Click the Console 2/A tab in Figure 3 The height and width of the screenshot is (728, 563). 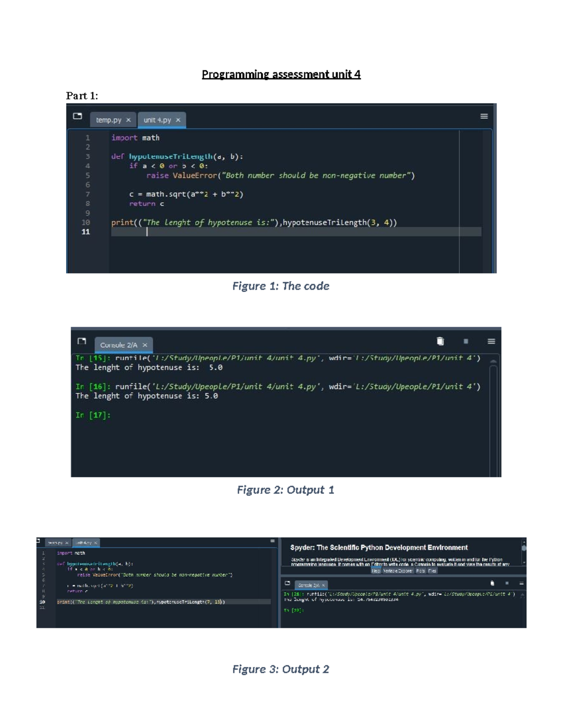pos(310,585)
